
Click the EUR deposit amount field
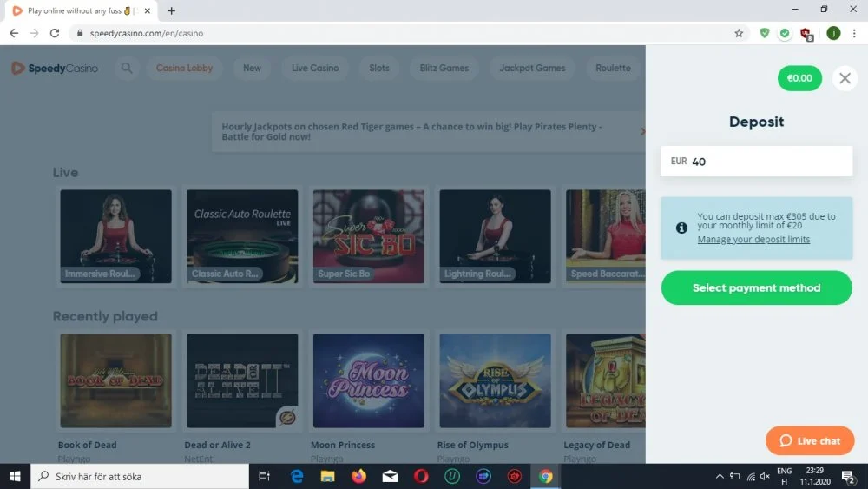click(x=756, y=162)
